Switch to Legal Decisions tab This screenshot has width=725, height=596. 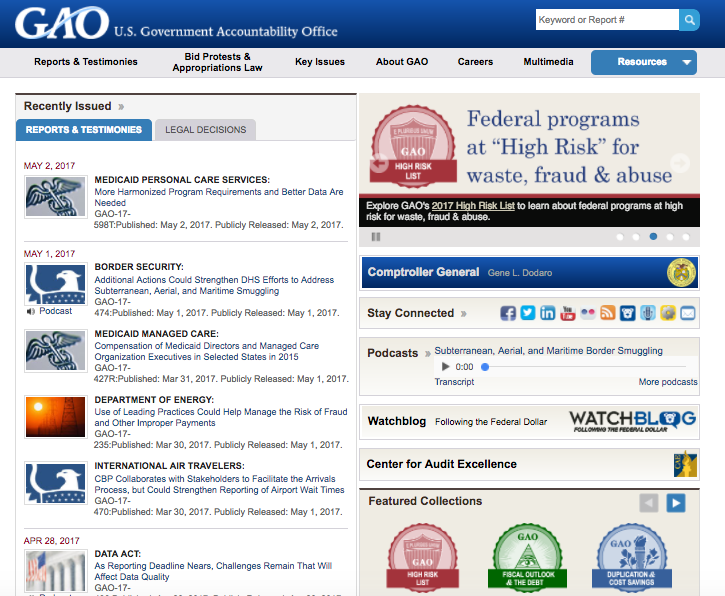tap(205, 129)
